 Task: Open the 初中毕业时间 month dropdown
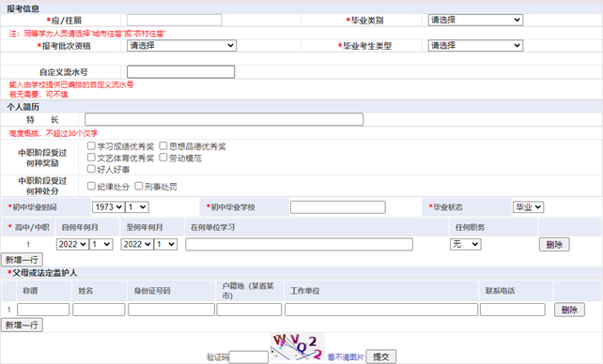click(x=137, y=207)
